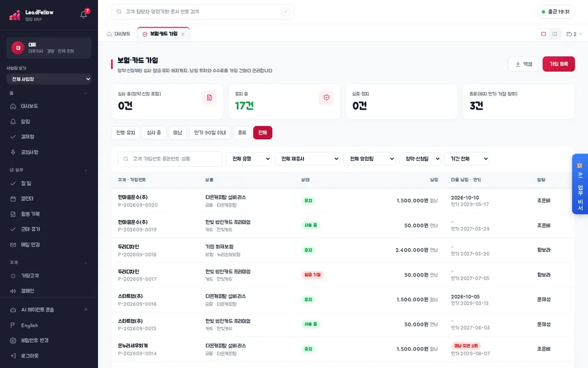Switch language via English flag item
This screenshot has height=368, width=588.
tap(49, 325)
